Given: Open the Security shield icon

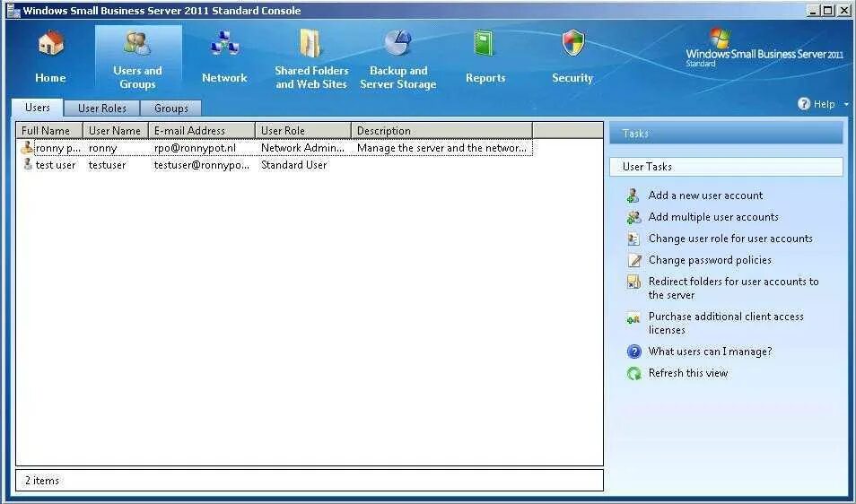Looking at the screenshot, I should point(572,43).
